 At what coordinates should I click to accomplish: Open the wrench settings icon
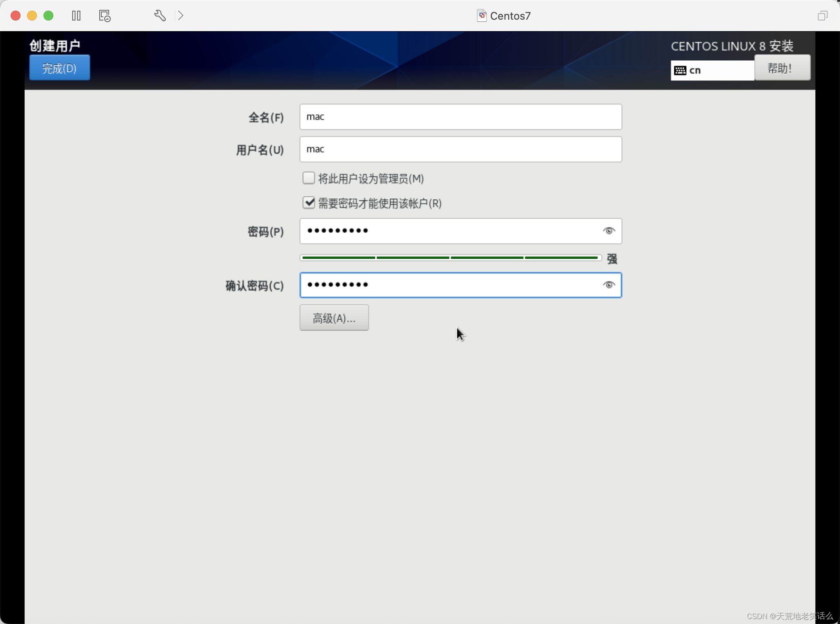coord(160,16)
